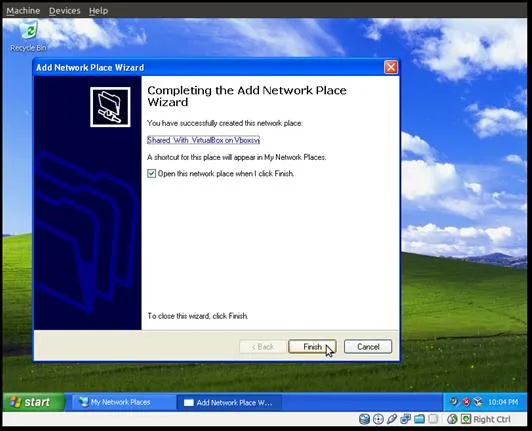
Task: Click the keyboard capture icon beside Right Ctrl
Action: click(466, 419)
